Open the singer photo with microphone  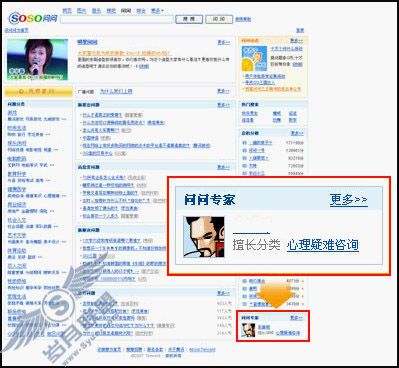[37, 59]
